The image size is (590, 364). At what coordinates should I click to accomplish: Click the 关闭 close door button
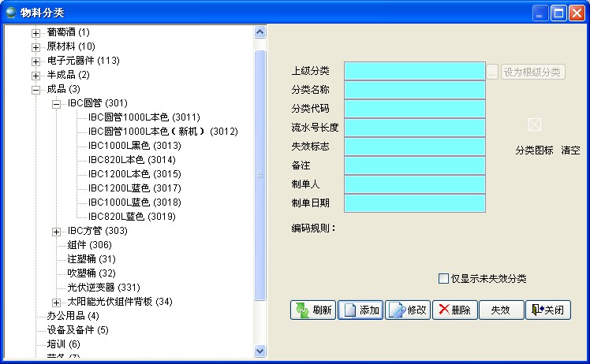click(548, 310)
